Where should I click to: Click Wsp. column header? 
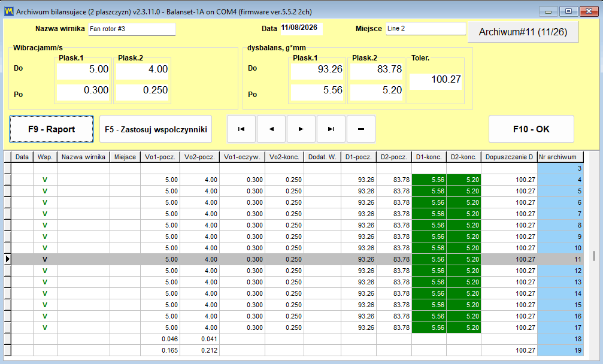click(x=46, y=157)
